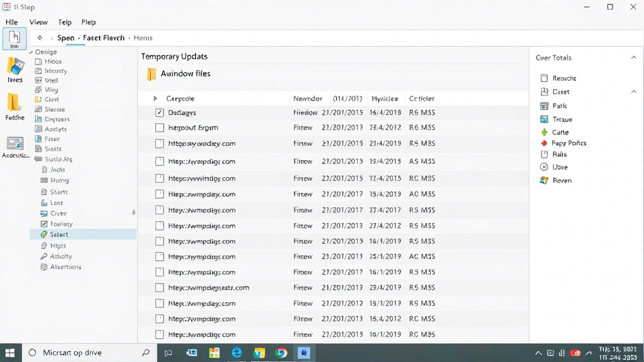Viewport: 644px width, 362px height.
Task: Open the 'Fodfne' folder shortcut in left strip
Action: [x=15, y=106]
